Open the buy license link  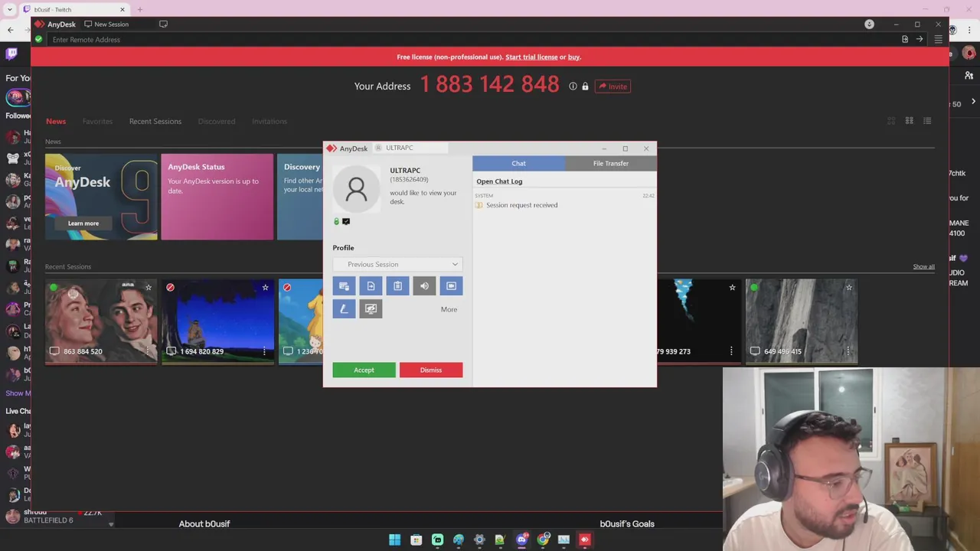click(x=573, y=57)
